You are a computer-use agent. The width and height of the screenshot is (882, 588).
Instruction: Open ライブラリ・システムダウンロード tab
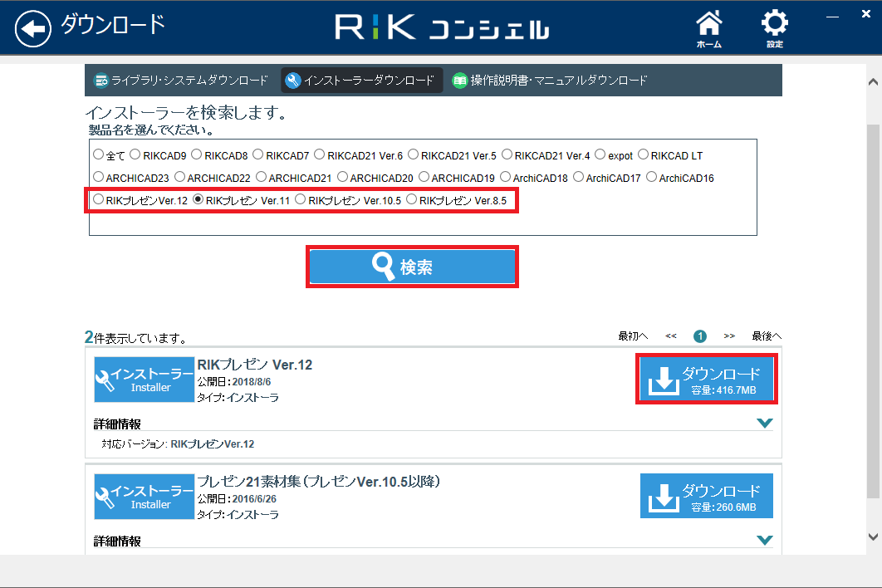[x=181, y=81]
